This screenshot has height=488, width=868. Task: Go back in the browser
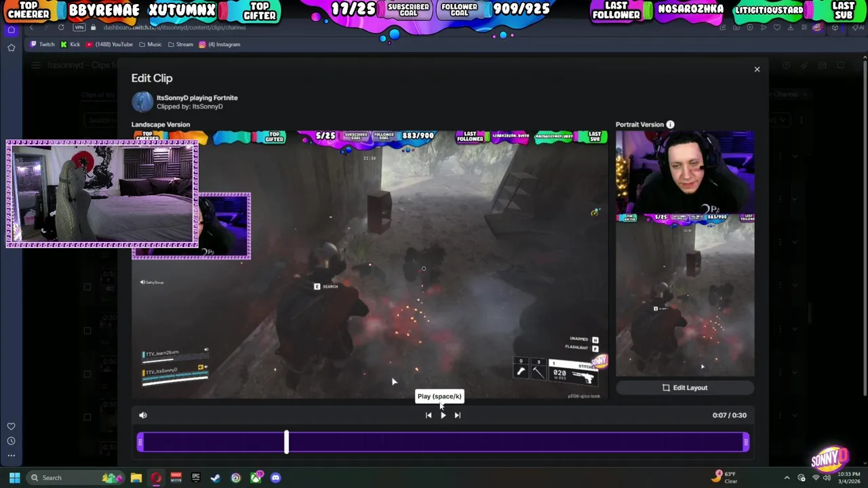click(31, 27)
